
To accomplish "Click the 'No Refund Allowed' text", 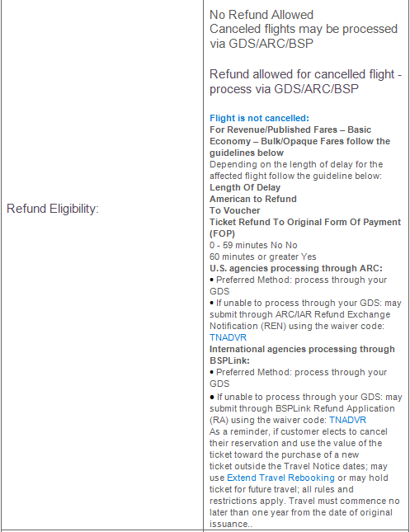I will (262, 15).
